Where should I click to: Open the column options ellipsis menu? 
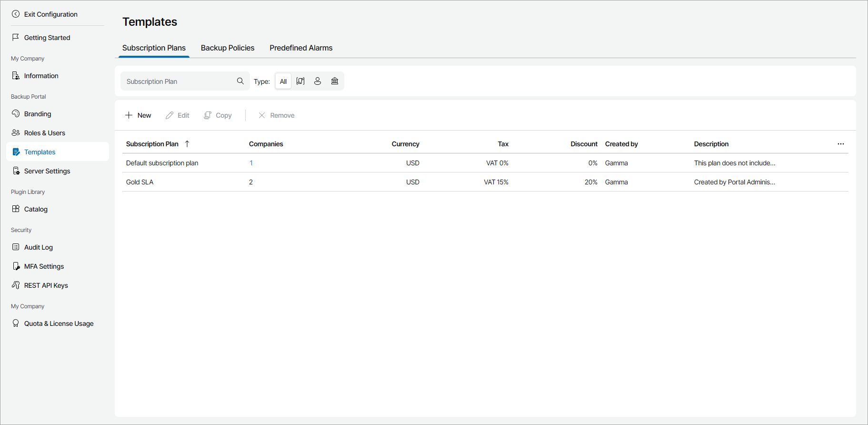click(x=841, y=144)
